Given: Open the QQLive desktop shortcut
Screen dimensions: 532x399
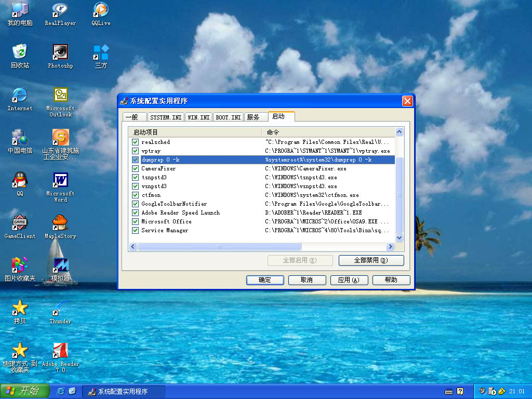Looking at the screenshot, I should tap(101, 10).
